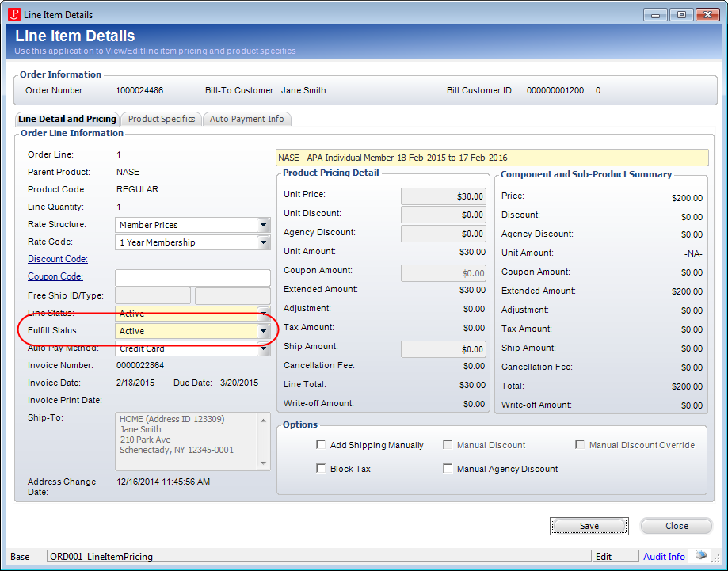
Task: Open the Auto Payment Info tab
Action: [246, 119]
